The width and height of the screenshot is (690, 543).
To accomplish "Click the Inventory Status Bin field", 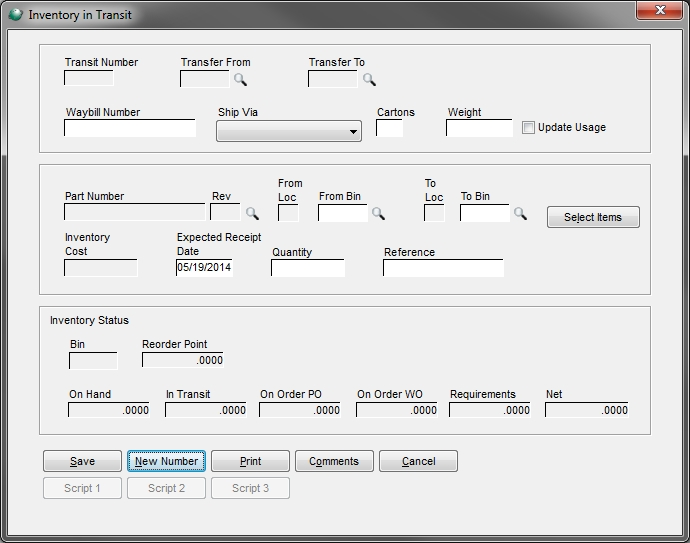I will pos(93,361).
